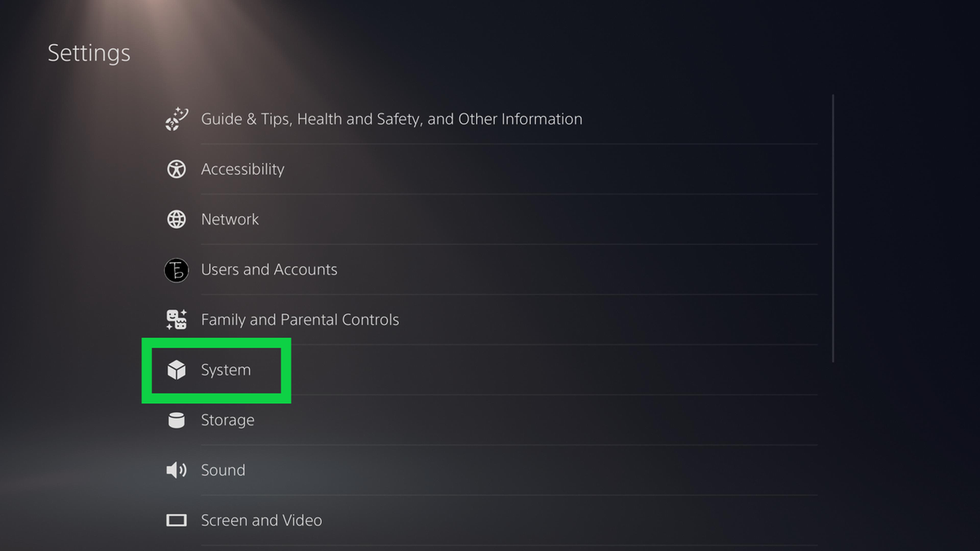Open Family and Parental Controls
The width and height of the screenshot is (980, 551).
300,319
